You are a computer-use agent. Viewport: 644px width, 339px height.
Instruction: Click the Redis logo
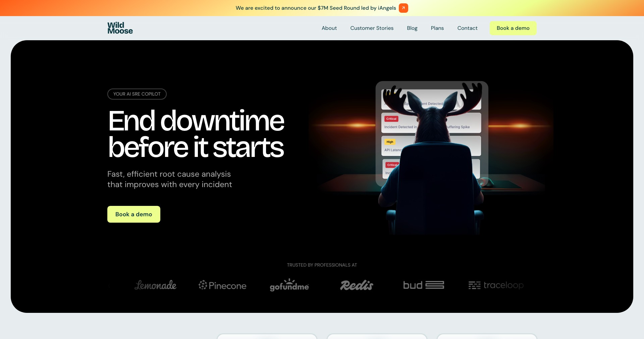357,285
